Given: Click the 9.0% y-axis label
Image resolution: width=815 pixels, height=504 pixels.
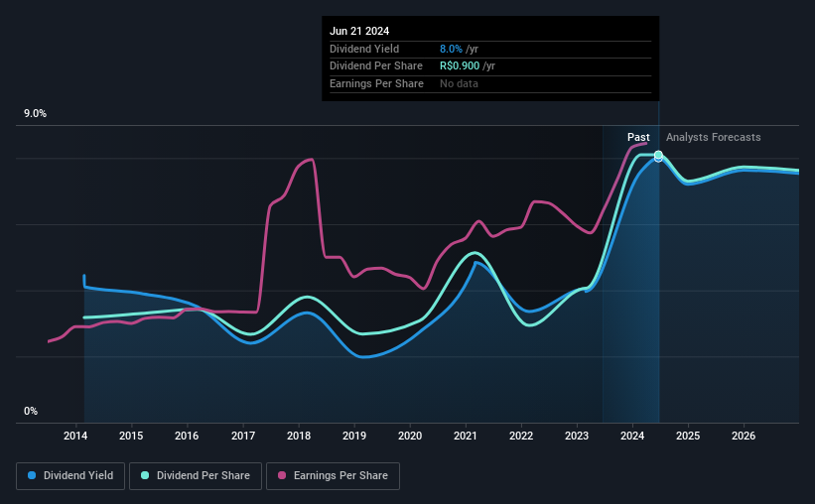Looking at the screenshot, I should (35, 113).
